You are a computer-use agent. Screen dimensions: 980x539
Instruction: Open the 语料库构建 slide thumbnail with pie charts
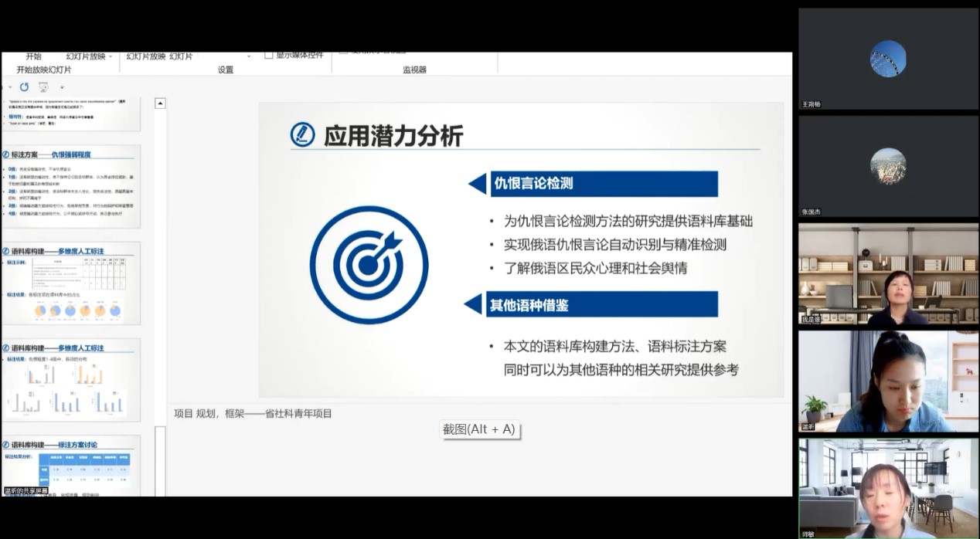pos(71,283)
